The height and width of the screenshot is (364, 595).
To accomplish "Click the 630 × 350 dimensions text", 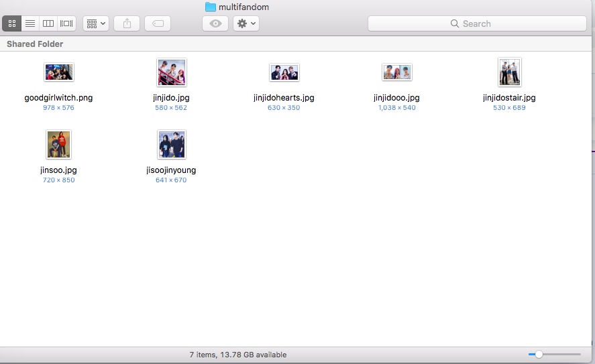I will tap(284, 108).
